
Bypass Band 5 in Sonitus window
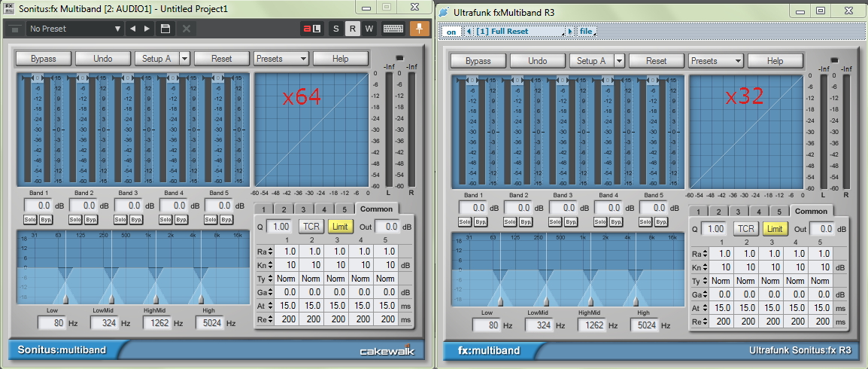point(227,220)
